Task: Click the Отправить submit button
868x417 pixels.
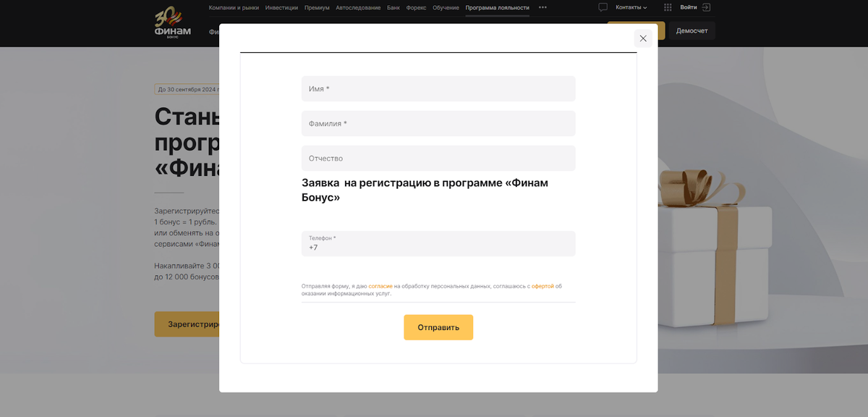Action: [x=438, y=327]
